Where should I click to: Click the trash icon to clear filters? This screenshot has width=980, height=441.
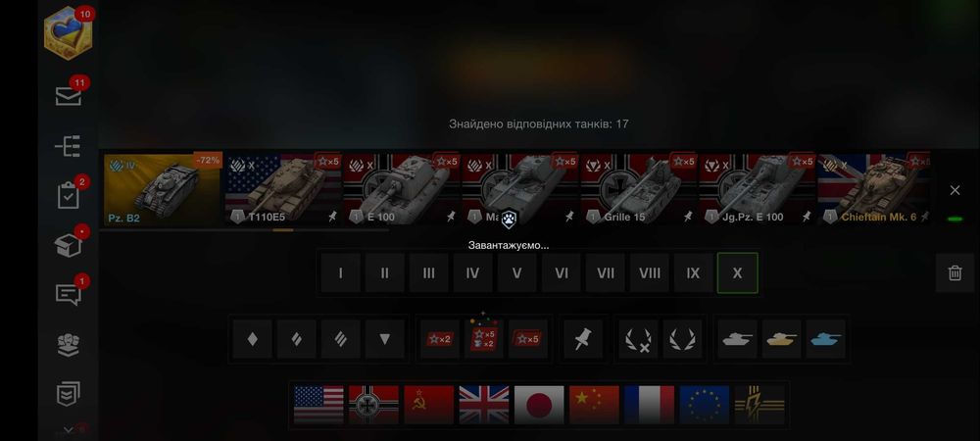point(955,273)
